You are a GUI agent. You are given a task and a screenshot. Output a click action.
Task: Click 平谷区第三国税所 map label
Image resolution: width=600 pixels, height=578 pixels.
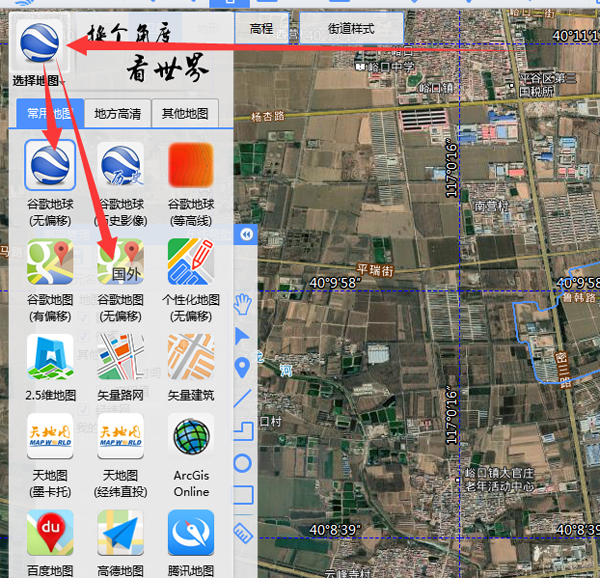click(x=548, y=85)
